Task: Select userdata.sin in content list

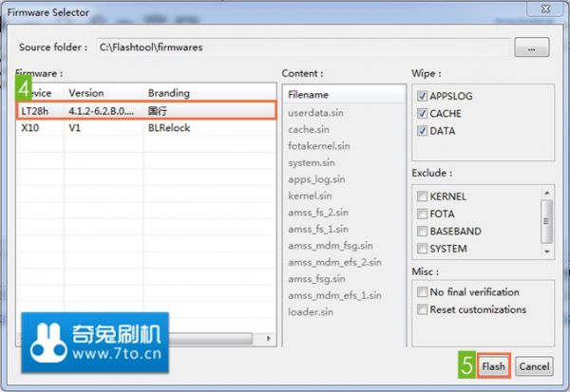Action: [x=315, y=113]
